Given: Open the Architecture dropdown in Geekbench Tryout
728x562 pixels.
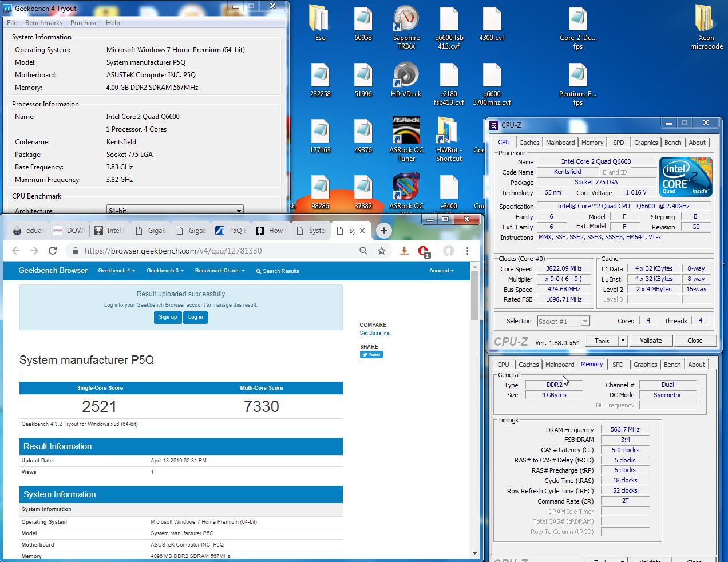Looking at the screenshot, I should [x=175, y=211].
